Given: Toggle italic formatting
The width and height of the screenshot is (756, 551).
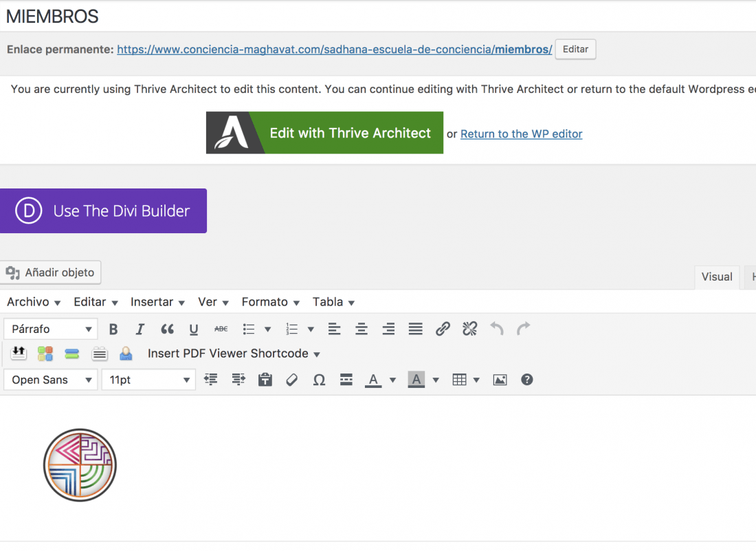Looking at the screenshot, I should pyautogui.click(x=140, y=329).
